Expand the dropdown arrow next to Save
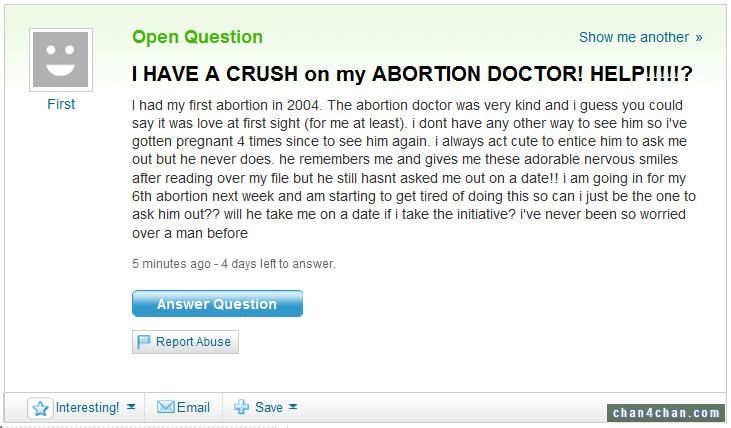 tap(293, 407)
